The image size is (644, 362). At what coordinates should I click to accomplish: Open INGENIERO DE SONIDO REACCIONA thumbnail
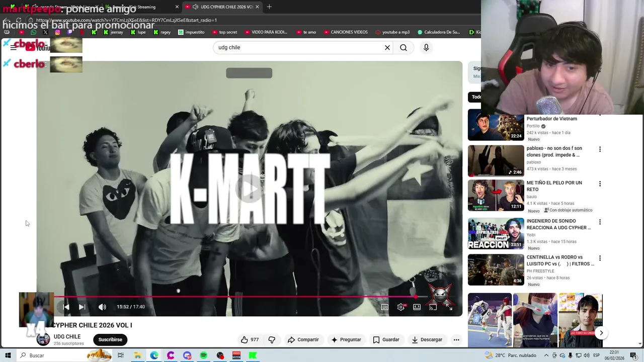[496, 233]
